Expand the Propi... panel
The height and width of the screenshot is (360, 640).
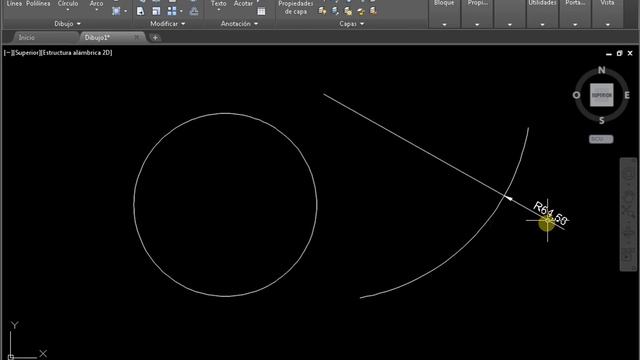tap(477, 24)
